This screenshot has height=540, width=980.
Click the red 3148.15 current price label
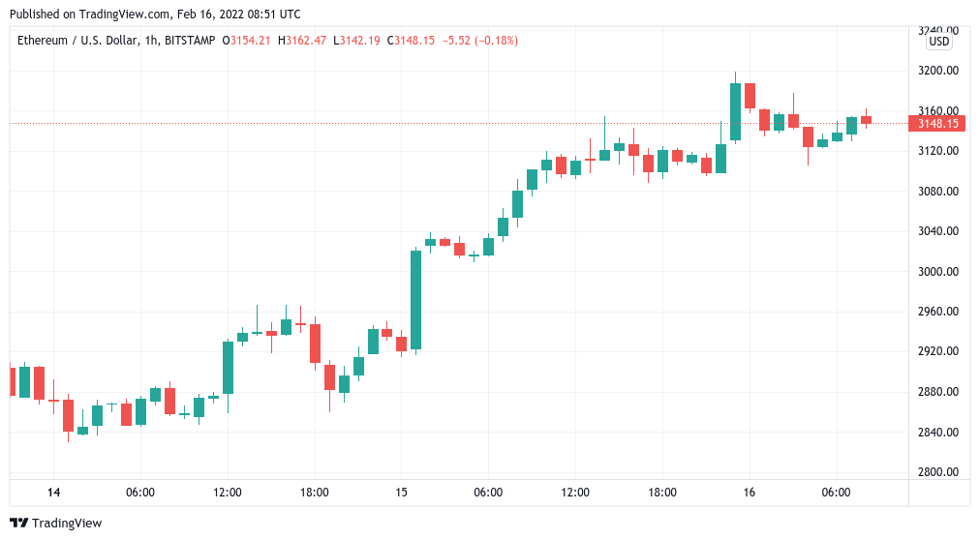point(936,123)
